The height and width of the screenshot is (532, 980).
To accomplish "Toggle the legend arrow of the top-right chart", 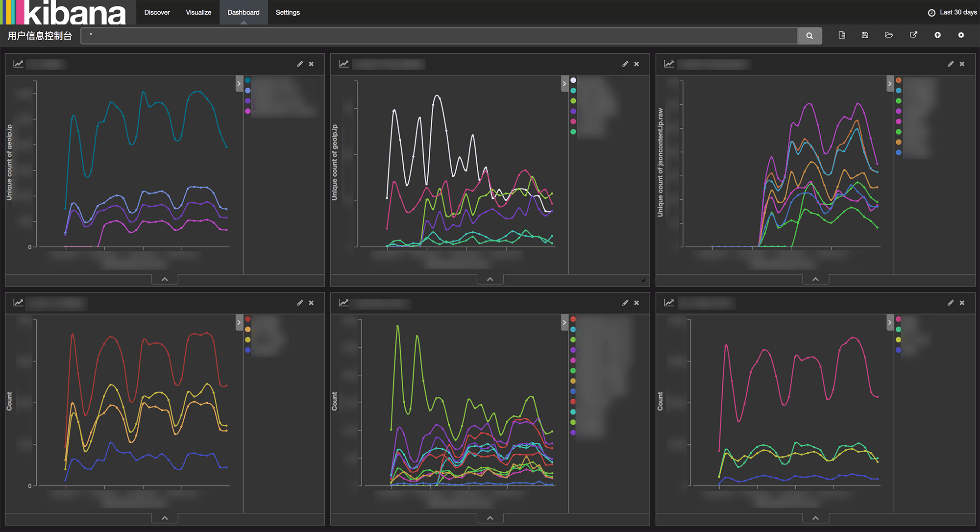I will click(890, 84).
